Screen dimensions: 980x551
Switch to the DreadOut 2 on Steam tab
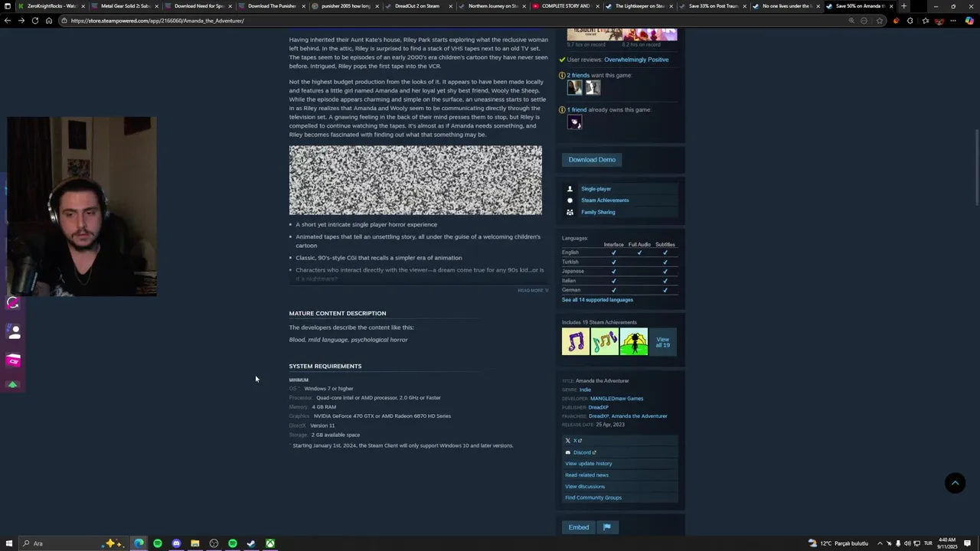[418, 6]
